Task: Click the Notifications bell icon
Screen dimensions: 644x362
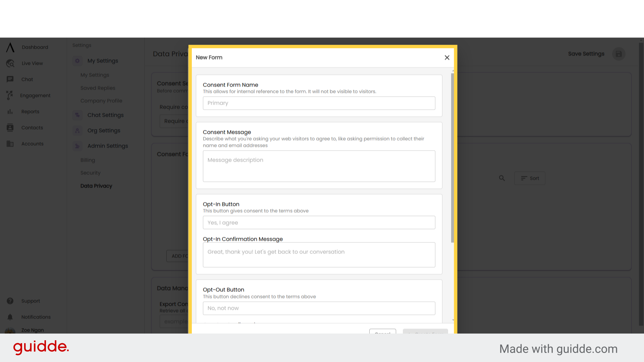Action: tap(10, 317)
